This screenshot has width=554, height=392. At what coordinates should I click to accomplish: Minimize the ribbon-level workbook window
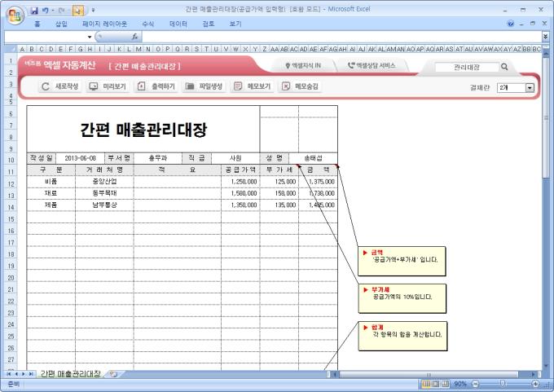(x=521, y=24)
